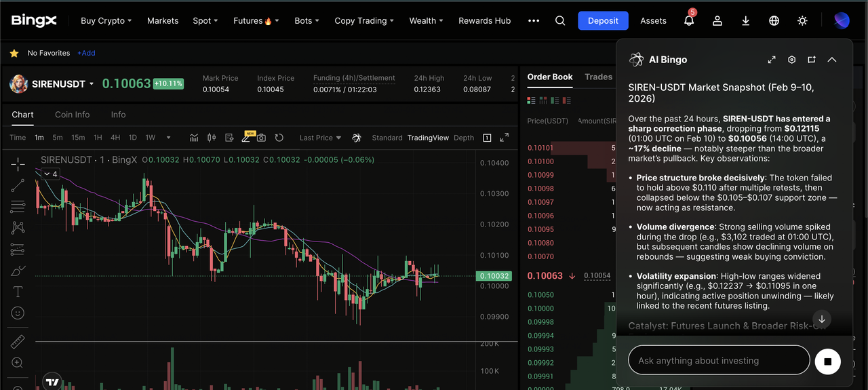The height and width of the screenshot is (390, 868).
Task: Open the chart indicators icon
Action: (194, 138)
